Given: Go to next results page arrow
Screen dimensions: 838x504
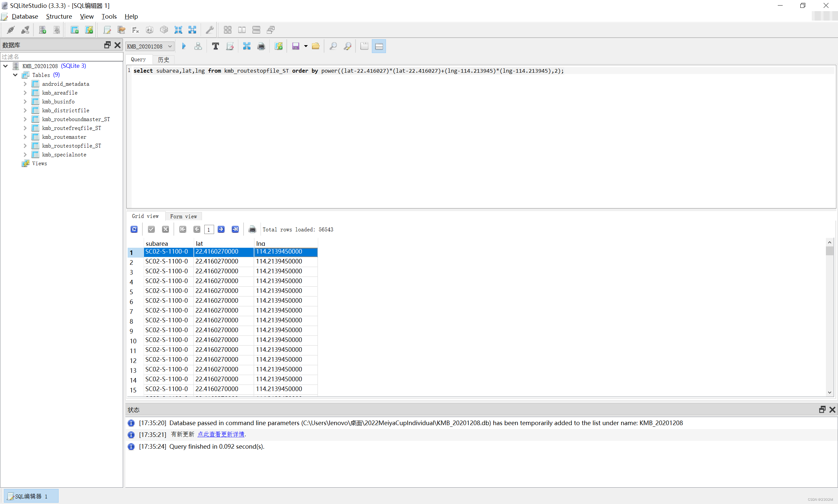Looking at the screenshot, I should (221, 230).
